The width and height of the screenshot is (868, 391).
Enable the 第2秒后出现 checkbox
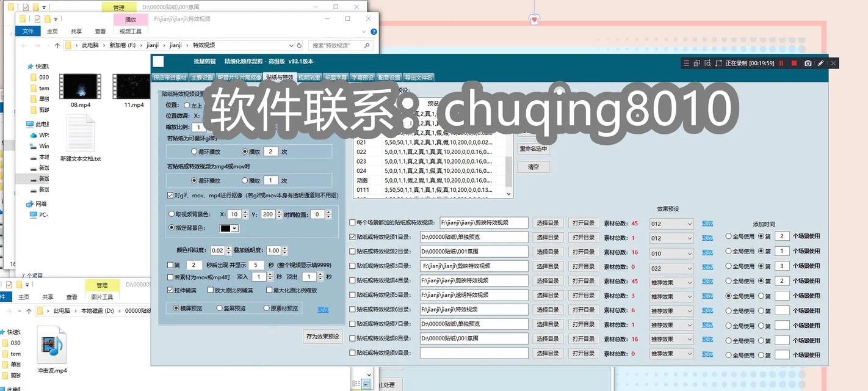[x=170, y=265]
